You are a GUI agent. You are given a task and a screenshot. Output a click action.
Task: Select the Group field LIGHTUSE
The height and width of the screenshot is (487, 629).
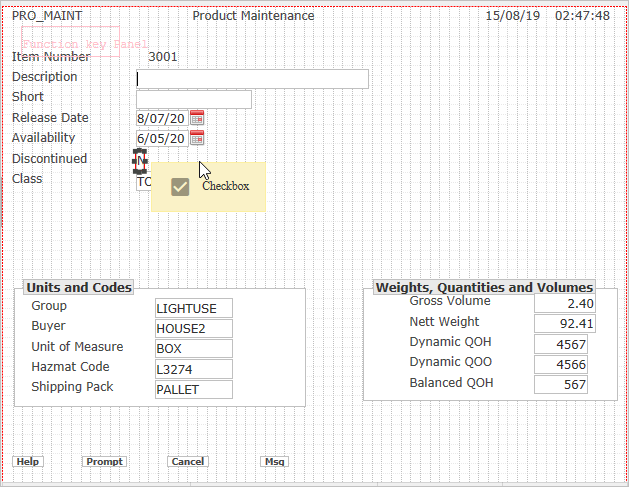(194, 308)
